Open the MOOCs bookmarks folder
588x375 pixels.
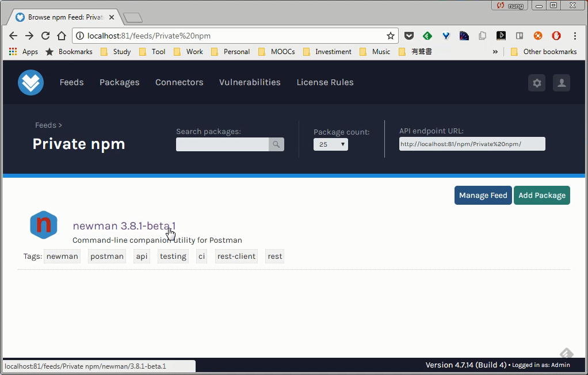pyautogui.click(x=277, y=52)
